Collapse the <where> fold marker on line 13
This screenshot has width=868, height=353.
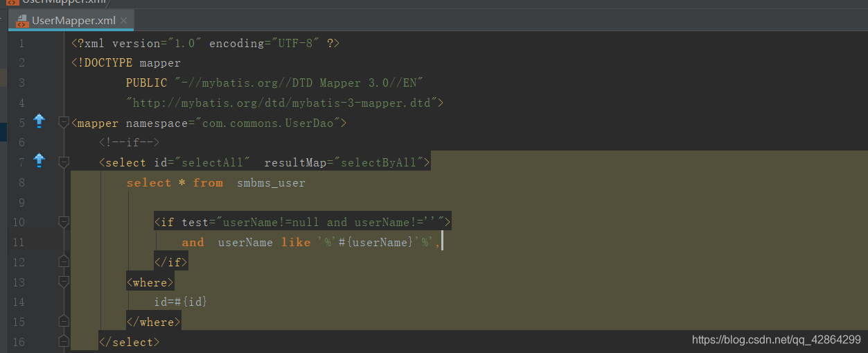(x=64, y=282)
